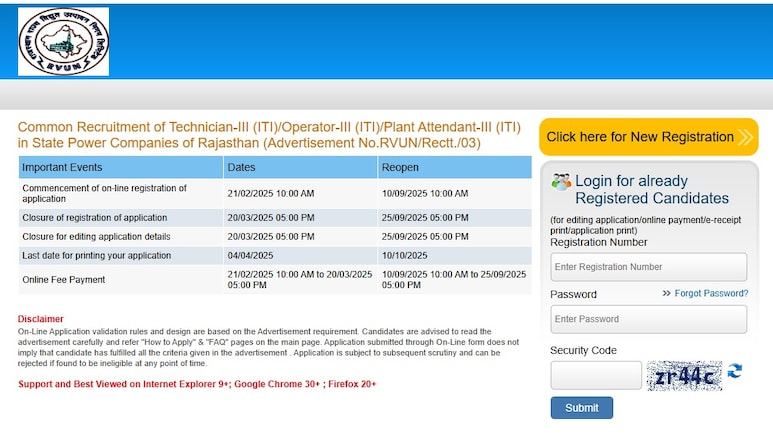Click the Security Code text box
The height and width of the screenshot is (435, 773).
click(596, 375)
